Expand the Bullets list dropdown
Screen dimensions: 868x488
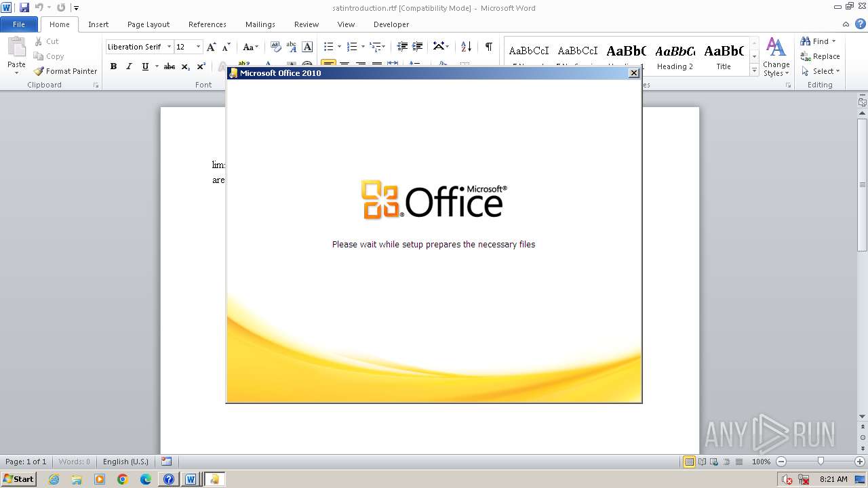[340, 47]
